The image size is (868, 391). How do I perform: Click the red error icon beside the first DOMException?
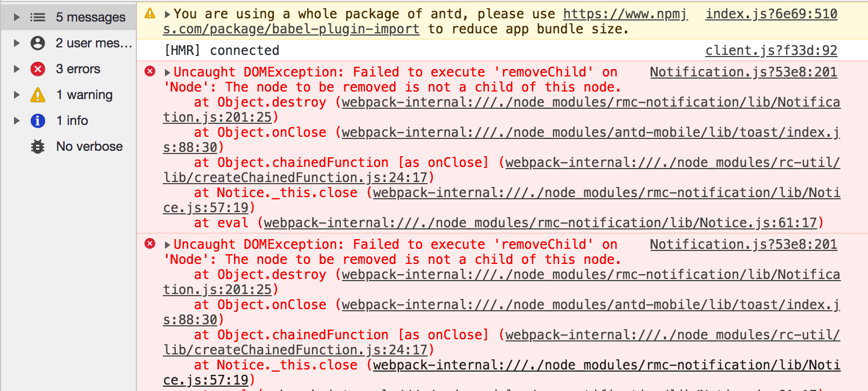[x=150, y=72]
